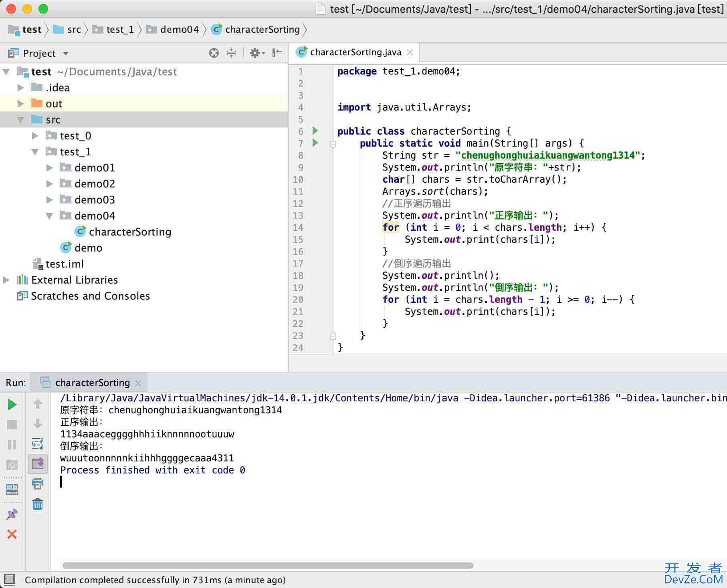Select the characterSorting tab in Run panel

point(92,383)
